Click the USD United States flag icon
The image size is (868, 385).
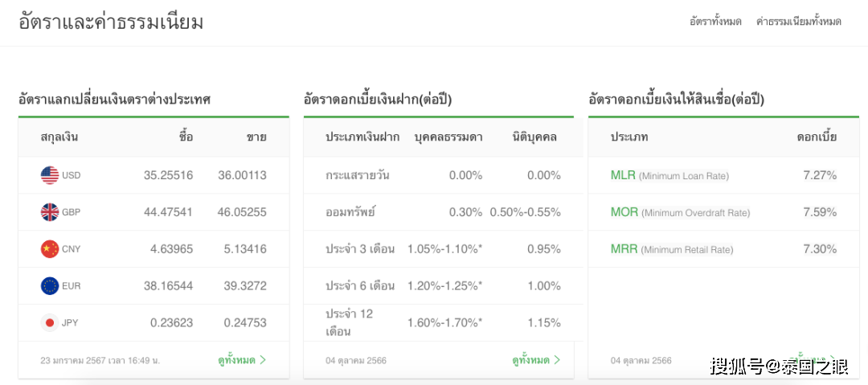50,175
